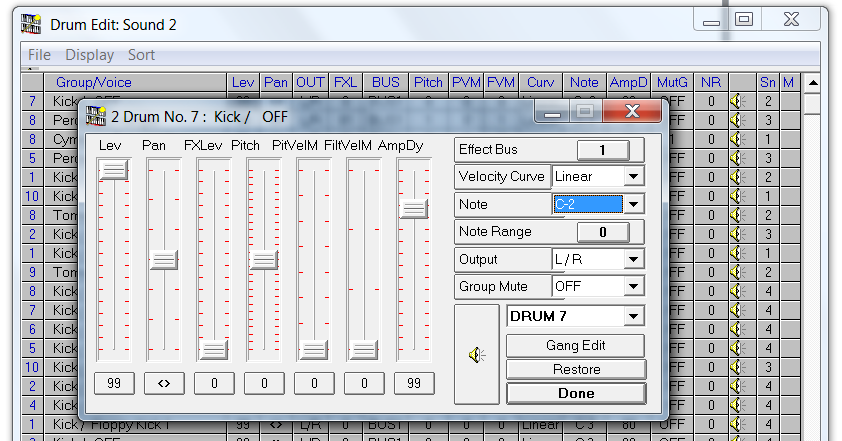Click Done to close drum editor
842x441 pixels.
tap(575, 393)
